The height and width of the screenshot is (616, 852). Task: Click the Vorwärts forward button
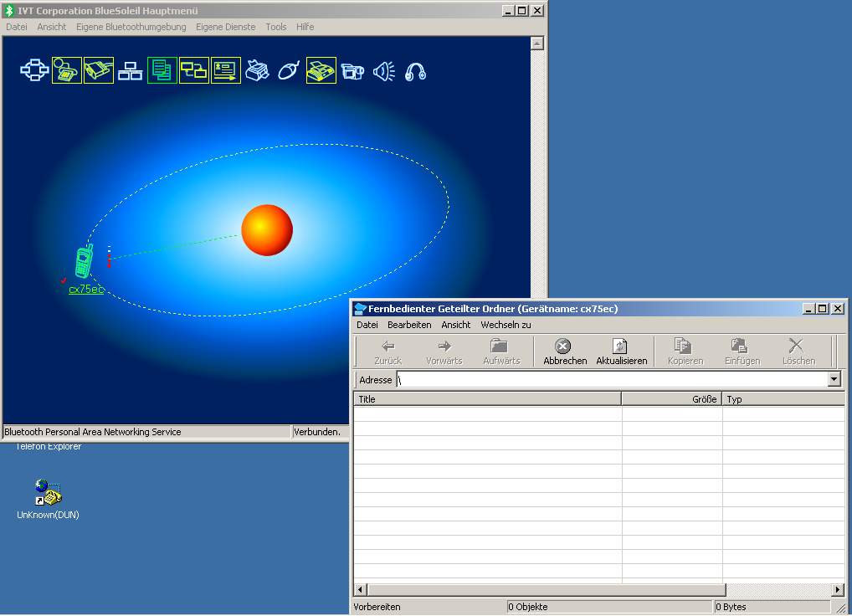pyautogui.click(x=444, y=352)
